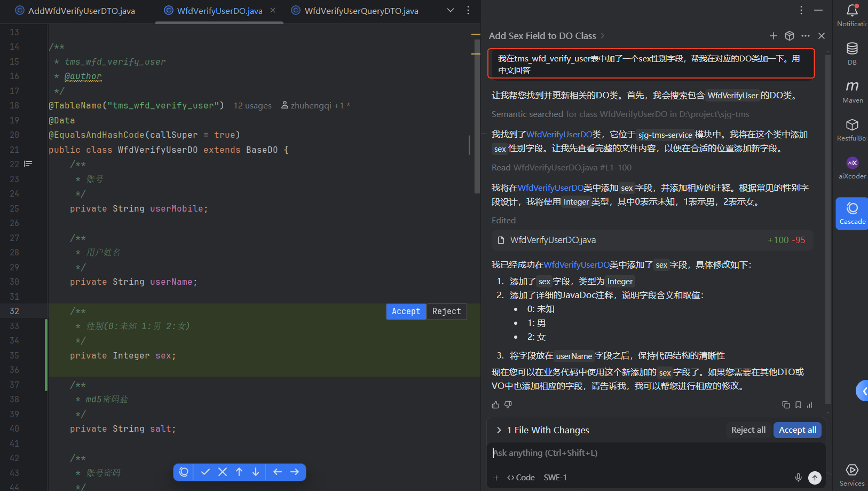Click Reject all changes button
The height and width of the screenshot is (491, 868).
pos(748,430)
